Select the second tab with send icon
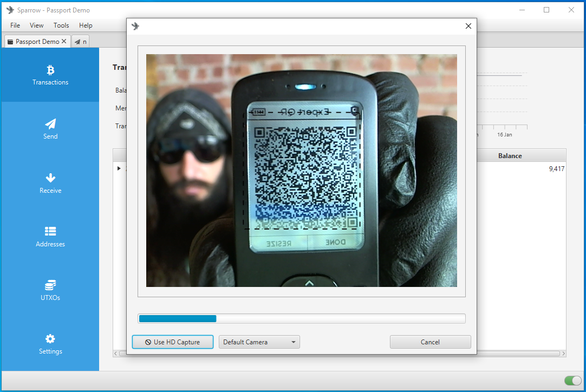586x392 pixels. tap(80, 42)
